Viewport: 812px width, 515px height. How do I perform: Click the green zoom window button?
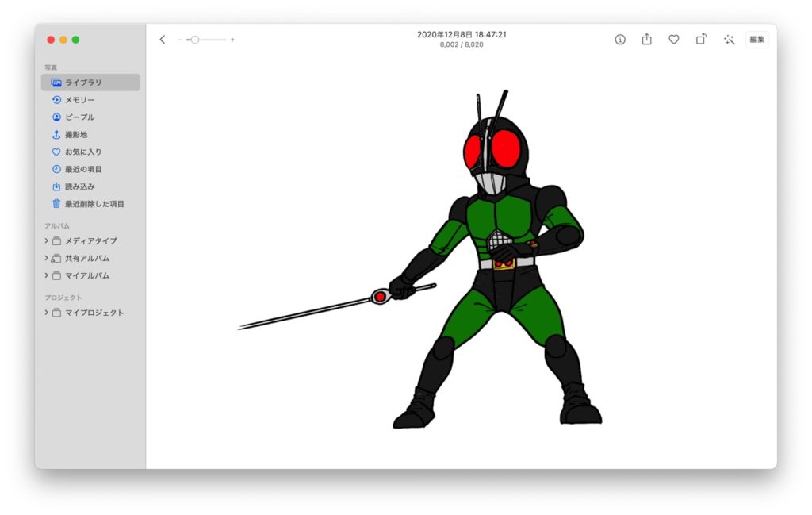pos(75,40)
